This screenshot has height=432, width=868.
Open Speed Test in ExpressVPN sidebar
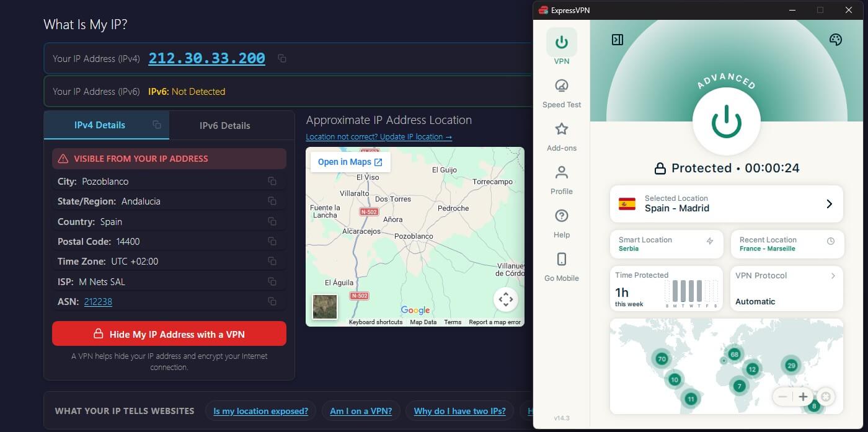pyautogui.click(x=562, y=94)
